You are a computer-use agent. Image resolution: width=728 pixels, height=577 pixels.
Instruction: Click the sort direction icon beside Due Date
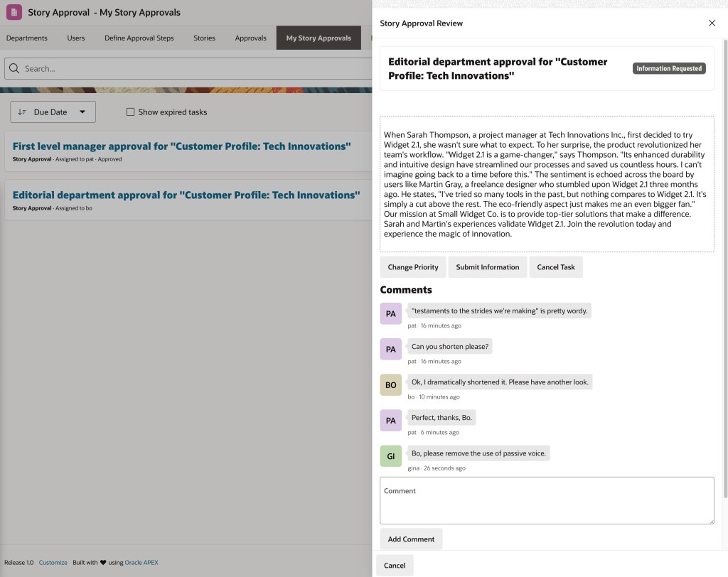(22, 112)
